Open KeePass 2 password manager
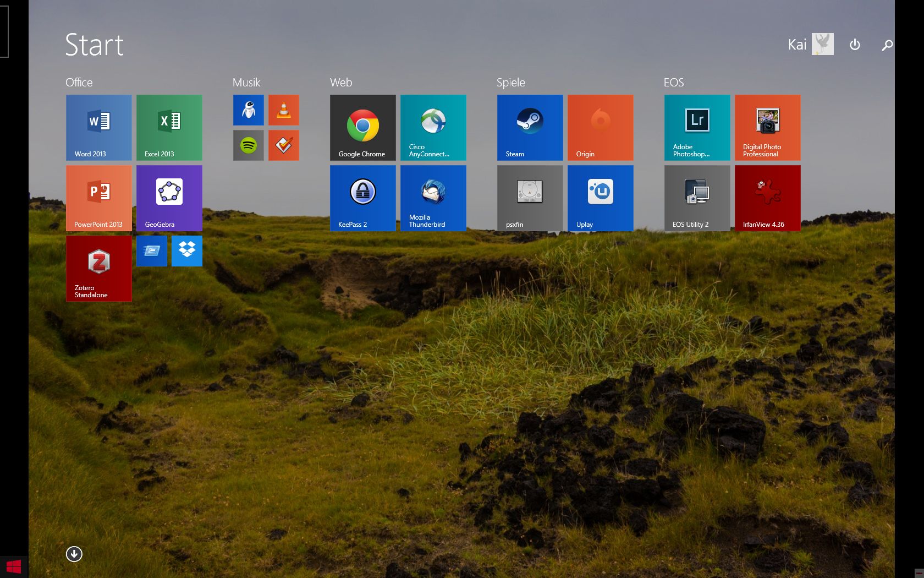 [363, 198]
